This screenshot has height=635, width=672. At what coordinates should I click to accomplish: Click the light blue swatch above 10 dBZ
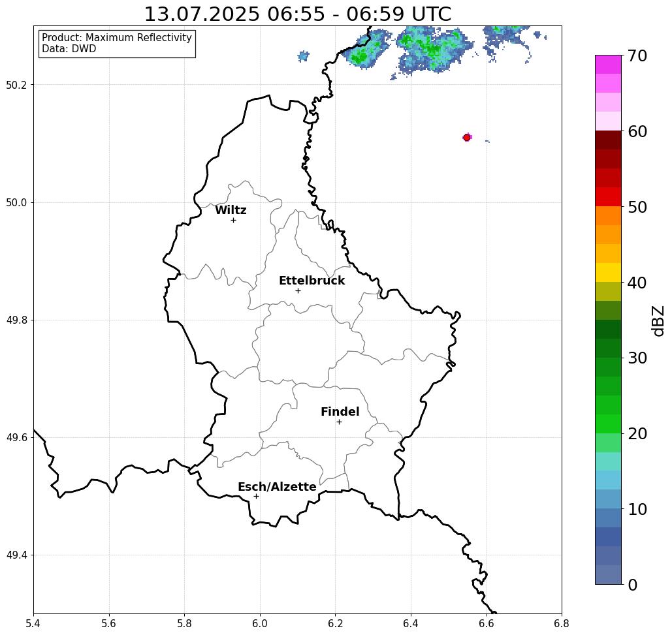click(608, 499)
